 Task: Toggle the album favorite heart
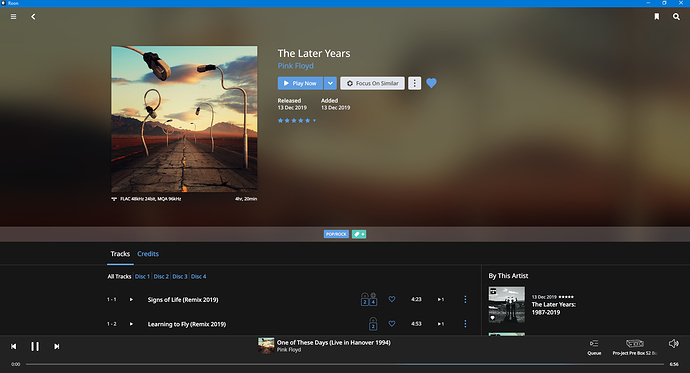pos(432,83)
